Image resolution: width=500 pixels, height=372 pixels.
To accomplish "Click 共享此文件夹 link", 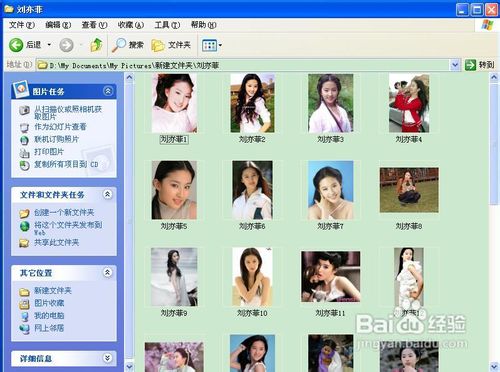I will [x=56, y=242].
